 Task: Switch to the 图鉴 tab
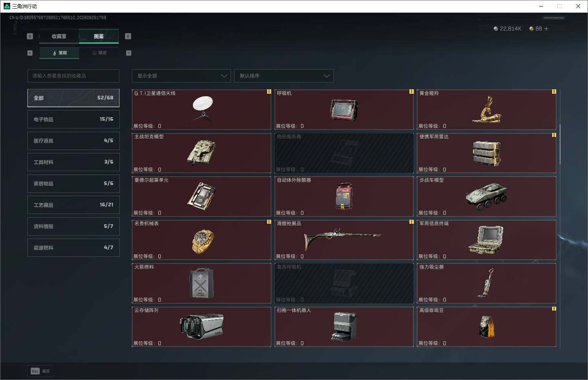[x=99, y=36]
